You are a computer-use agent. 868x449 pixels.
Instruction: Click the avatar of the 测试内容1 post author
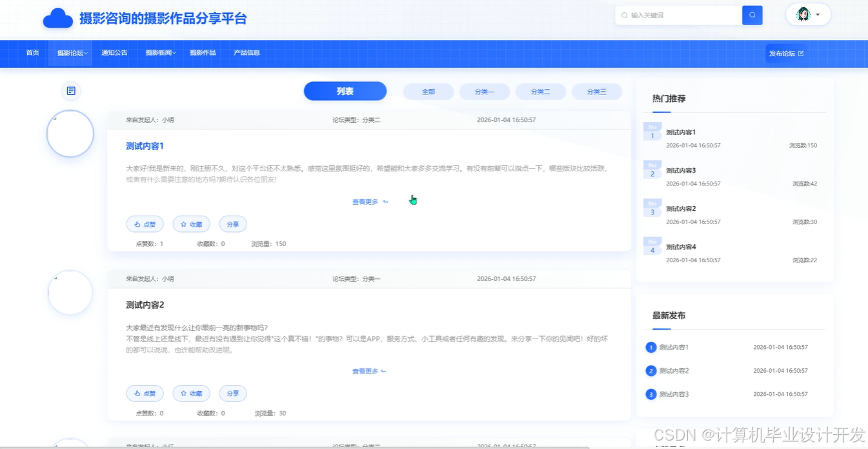(x=70, y=134)
